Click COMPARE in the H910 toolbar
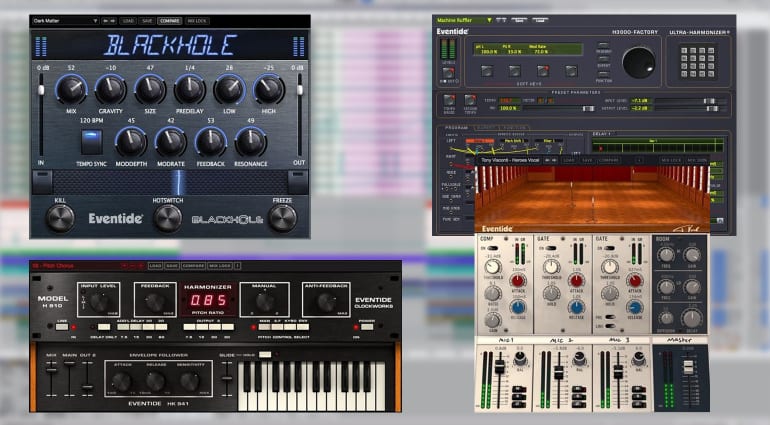The height and width of the screenshot is (425, 770). point(193,266)
